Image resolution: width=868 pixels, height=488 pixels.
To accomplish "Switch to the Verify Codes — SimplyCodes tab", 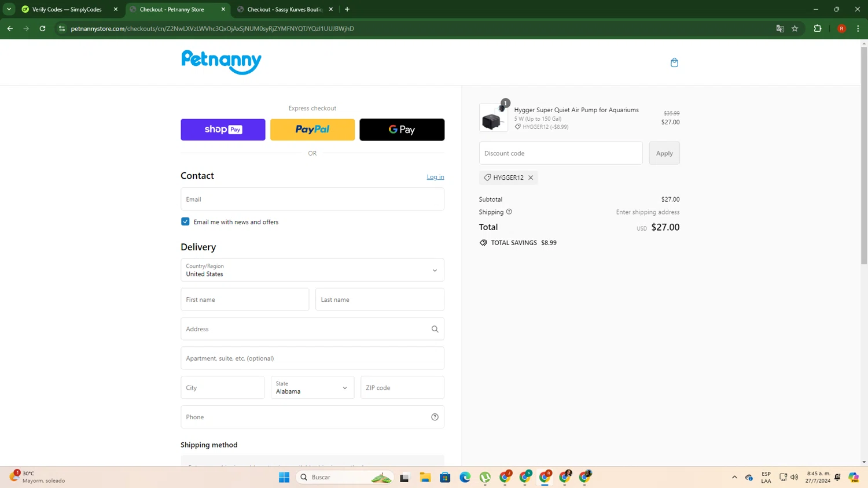I will 67,9.
